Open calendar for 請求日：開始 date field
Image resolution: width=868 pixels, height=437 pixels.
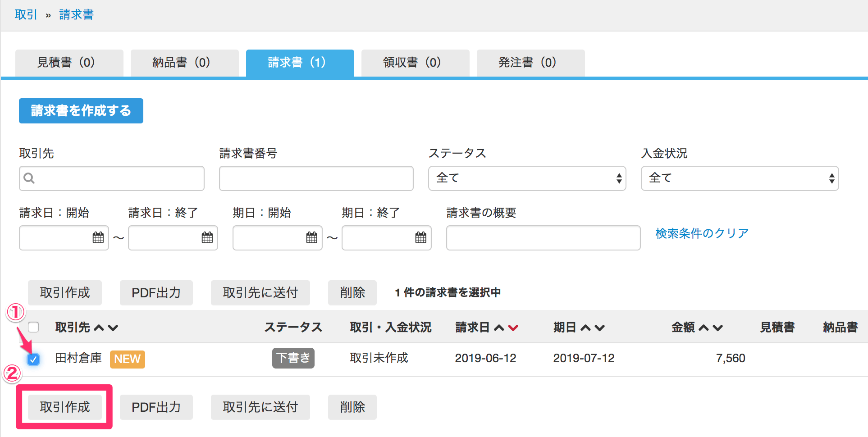98,237
